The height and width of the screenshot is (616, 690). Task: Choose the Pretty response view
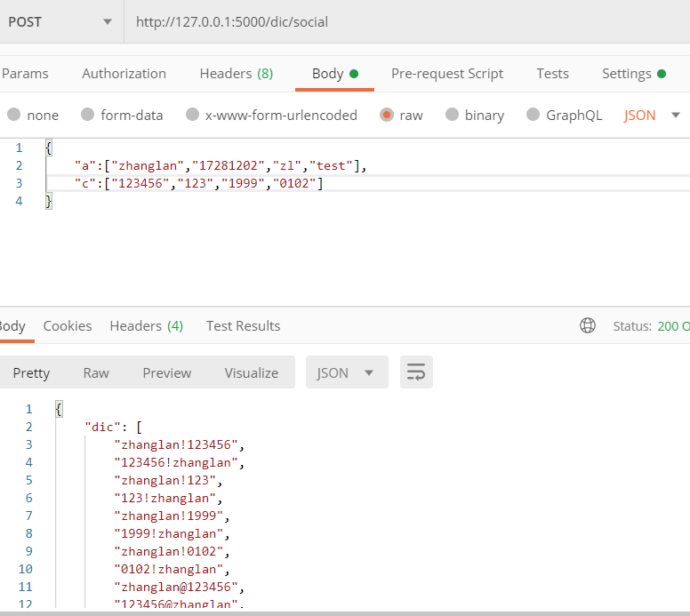coord(31,373)
